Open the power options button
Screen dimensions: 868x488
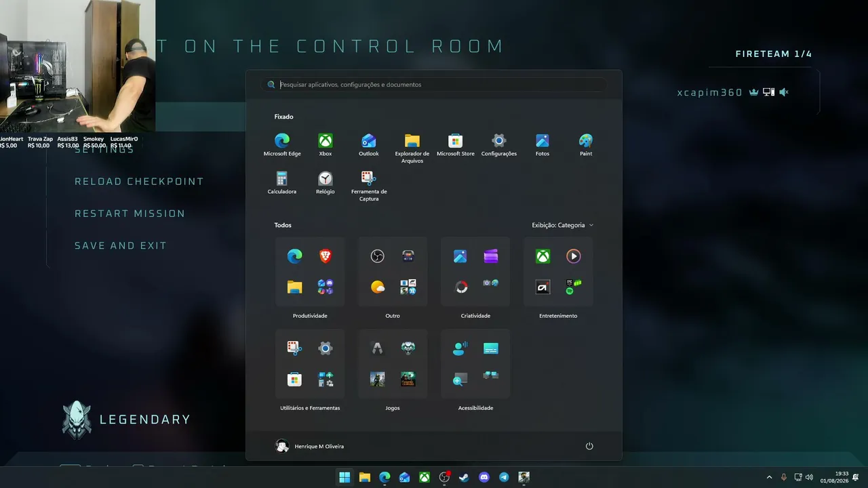coord(589,446)
